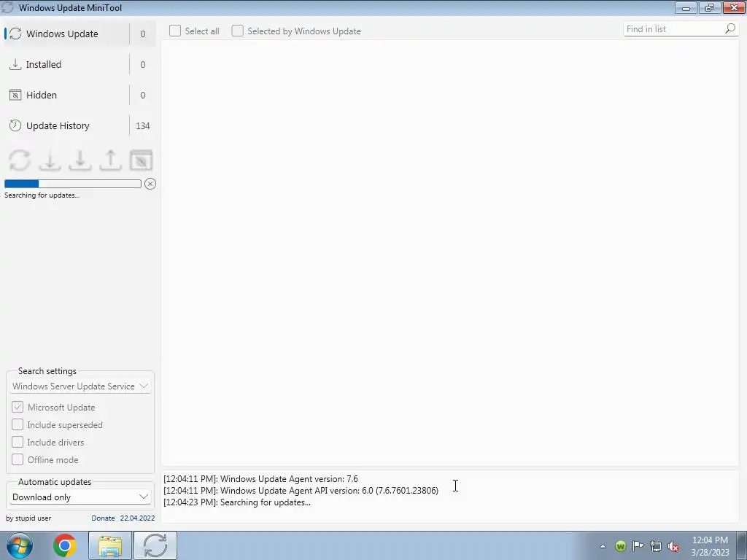The image size is (747, 560).
Task: Click the Installed download arrow icon
Action: point(15,64)
